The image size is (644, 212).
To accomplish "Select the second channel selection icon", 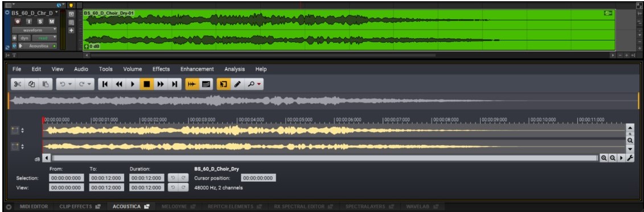I will point(15,146).
